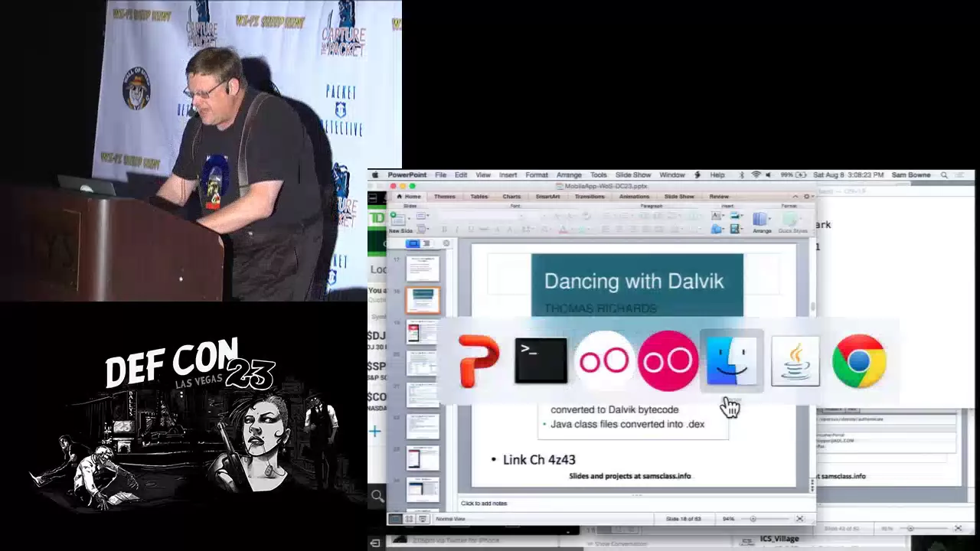
Task: Open the File menu
Action: (x=440, y=174)
